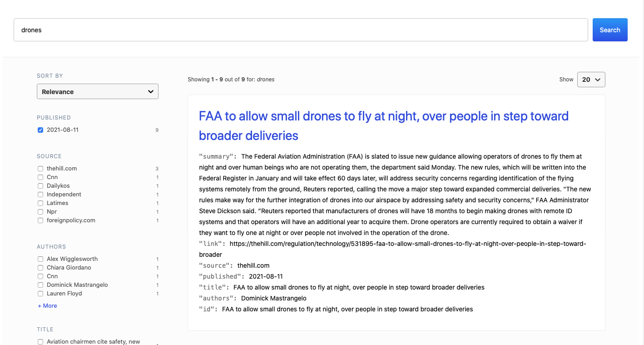The height and width of the screenshot is (345, 644).
Task: Check the Independent source filter
Action: click(x=40, y=194)
